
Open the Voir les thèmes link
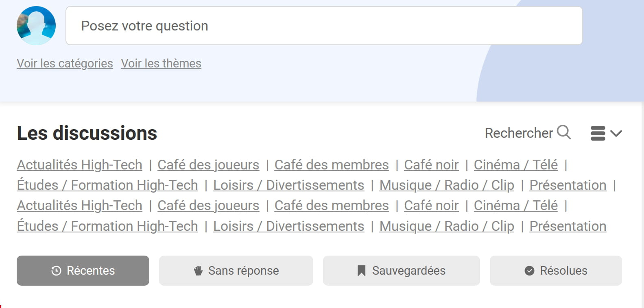click(161, 63)
